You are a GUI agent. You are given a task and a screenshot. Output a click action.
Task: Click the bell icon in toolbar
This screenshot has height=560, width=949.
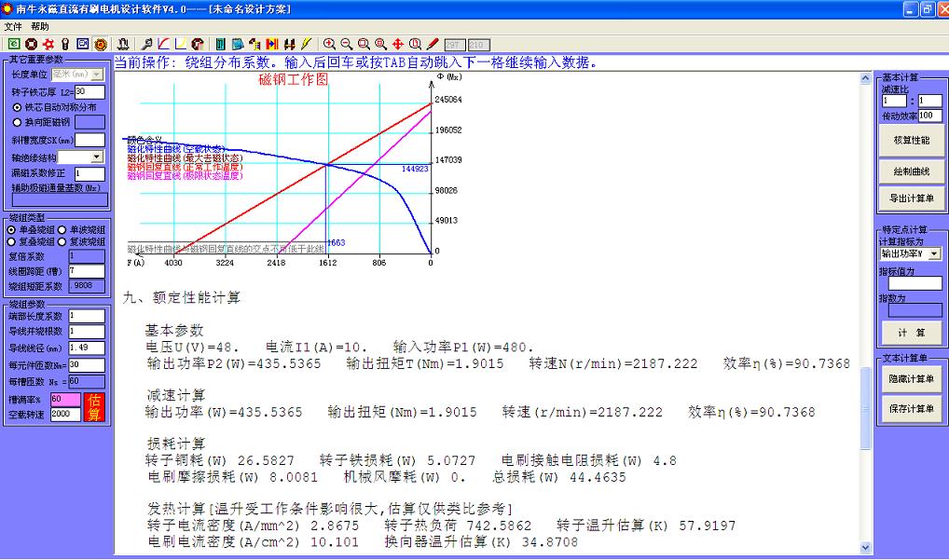click(124, 44)
